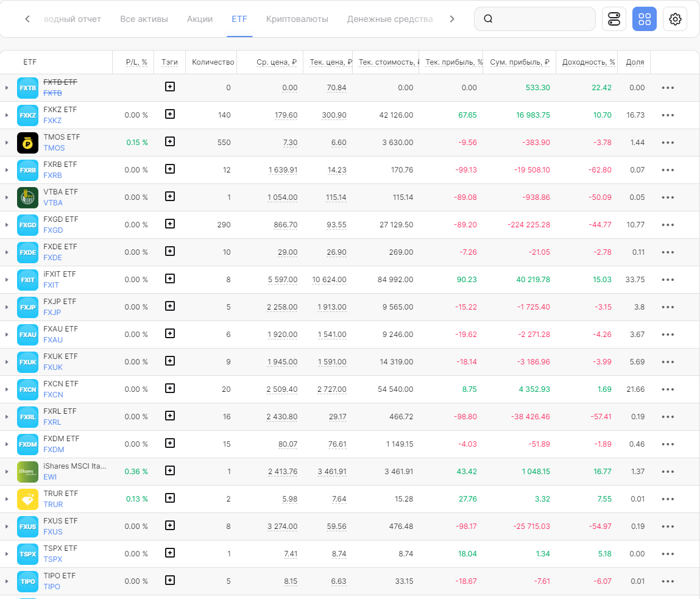Expand the FXIT row
Viewport: 700px width, 599px height.
[7, 280]
